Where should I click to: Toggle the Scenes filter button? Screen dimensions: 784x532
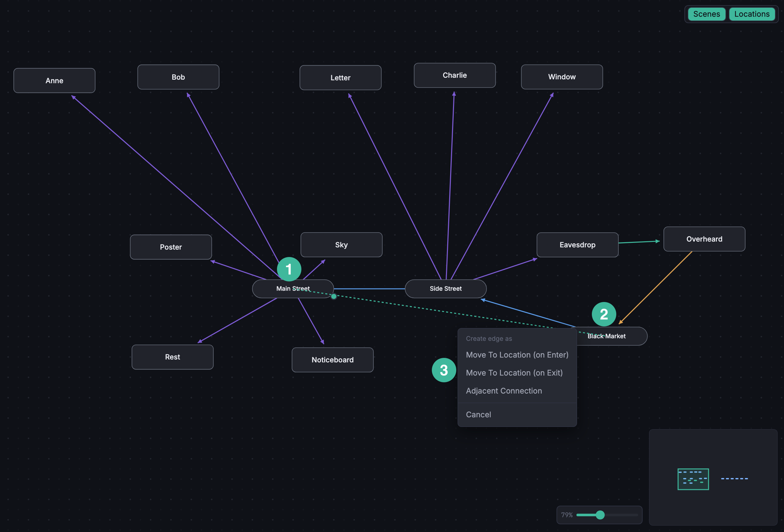point(707,14)
